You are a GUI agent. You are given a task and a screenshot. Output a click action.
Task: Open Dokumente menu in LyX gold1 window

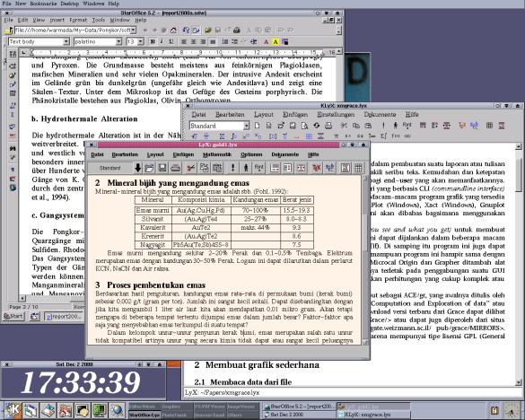284,154
